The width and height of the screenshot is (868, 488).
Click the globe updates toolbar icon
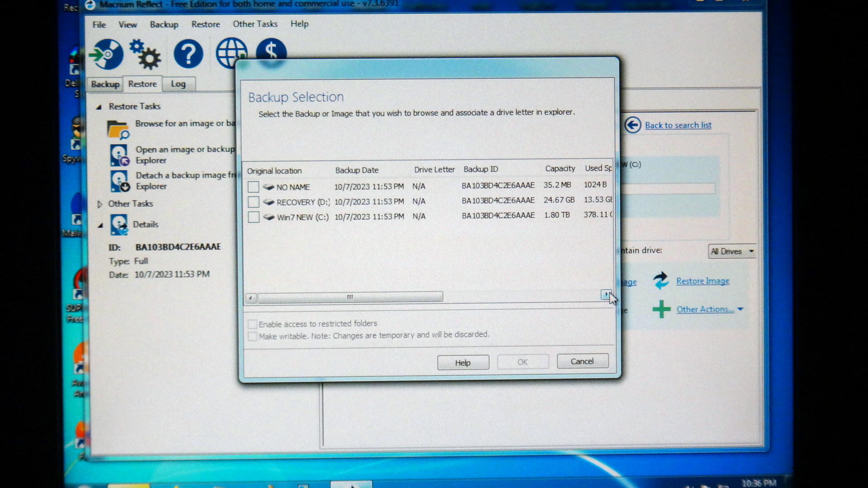coord(231,52)
